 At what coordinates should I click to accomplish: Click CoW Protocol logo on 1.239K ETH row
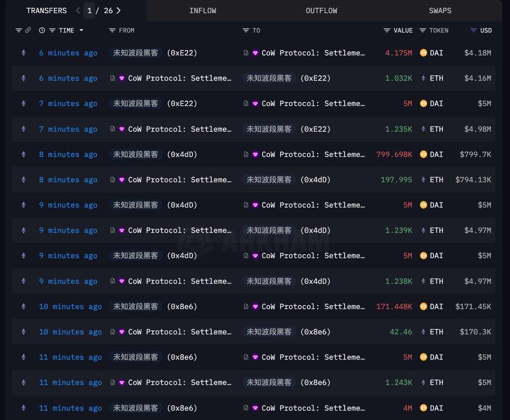click(122, 230)
